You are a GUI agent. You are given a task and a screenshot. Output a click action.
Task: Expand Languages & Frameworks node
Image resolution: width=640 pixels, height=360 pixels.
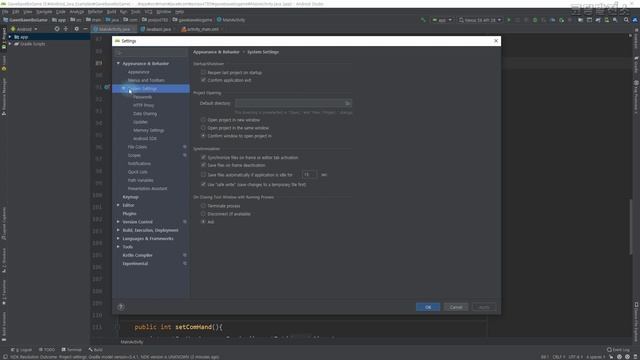(x=118, y=238)
